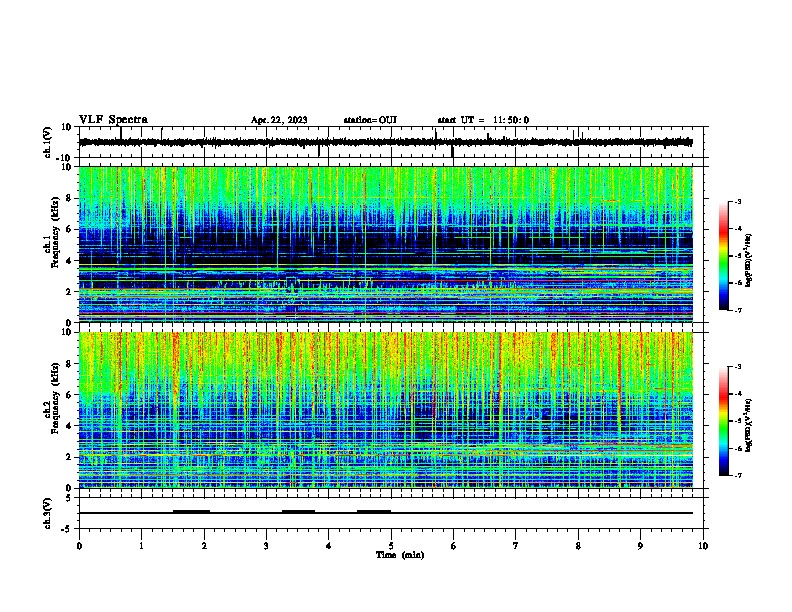Click the ch.2 spectrogram color scale bar
This screenshot has height=612, width=792.
click(x=723, y=421)
